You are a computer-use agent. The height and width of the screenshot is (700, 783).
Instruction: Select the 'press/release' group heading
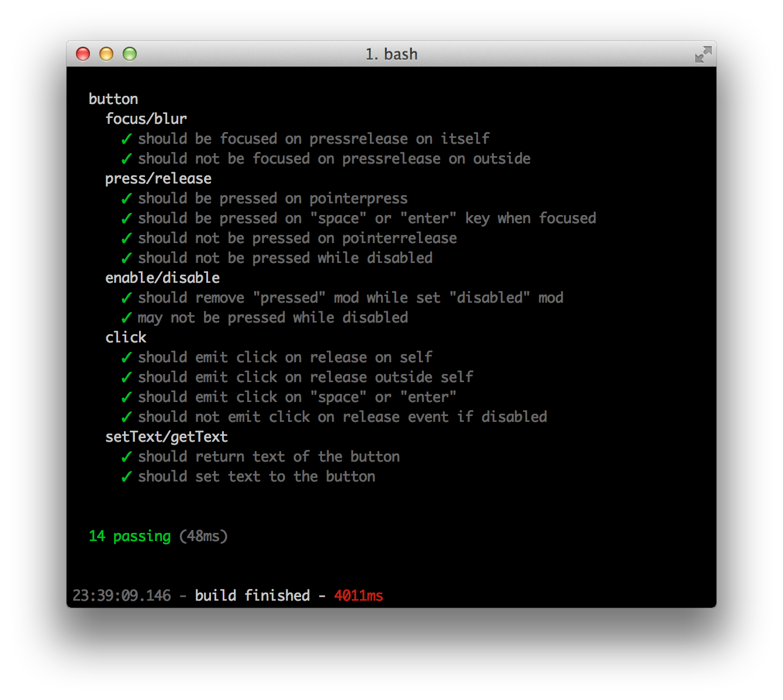coord(158,178)
